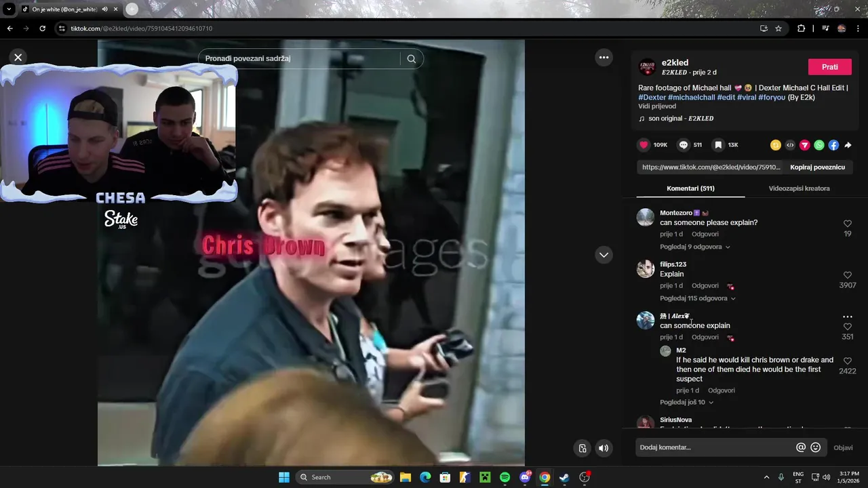Image resolution: width=868 pixels, height=488 pixels.
Task: Open Steam from the taskbar
Action: 564,477
